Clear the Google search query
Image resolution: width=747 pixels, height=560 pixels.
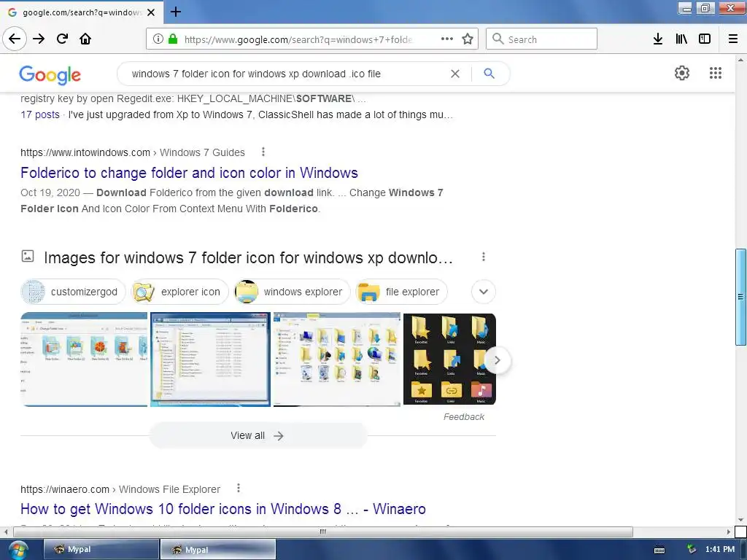pos(455,74)
